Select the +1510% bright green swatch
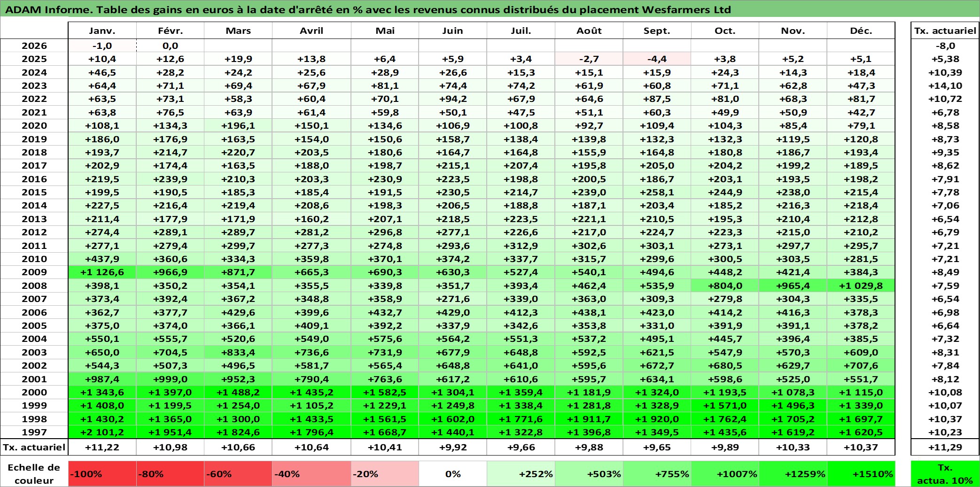This screenshot has width=980, height=487. pos(861,474)
